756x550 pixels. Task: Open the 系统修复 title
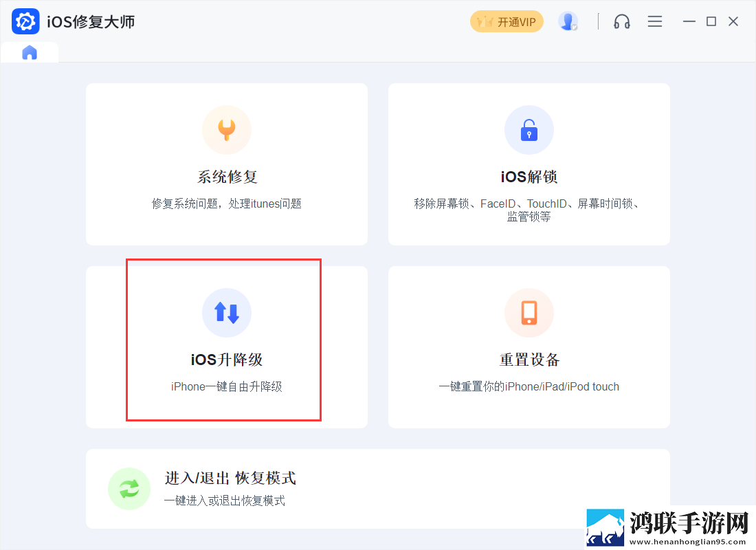[x=227, y=177]
